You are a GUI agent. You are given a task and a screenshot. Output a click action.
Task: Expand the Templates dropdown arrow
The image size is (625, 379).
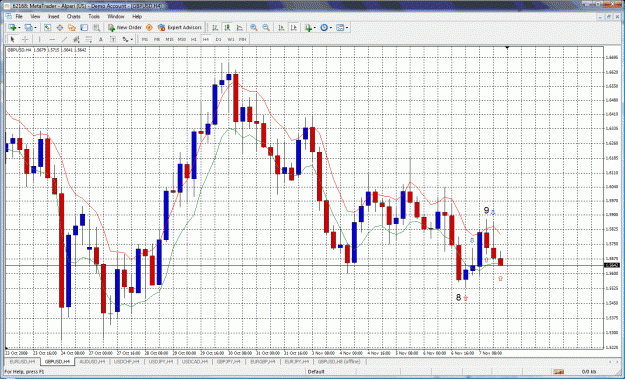(347, 27)
